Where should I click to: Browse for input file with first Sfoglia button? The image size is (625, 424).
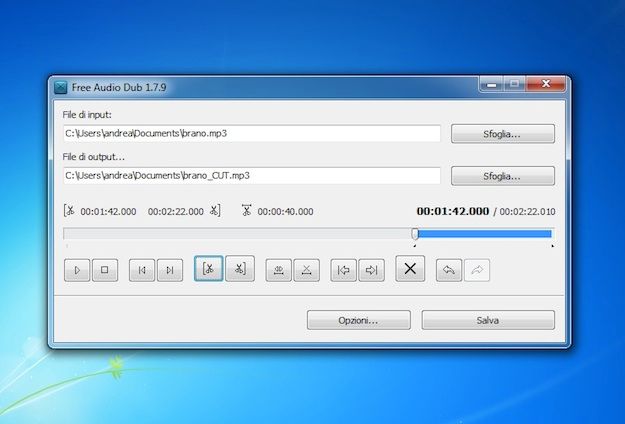[503, 134]
